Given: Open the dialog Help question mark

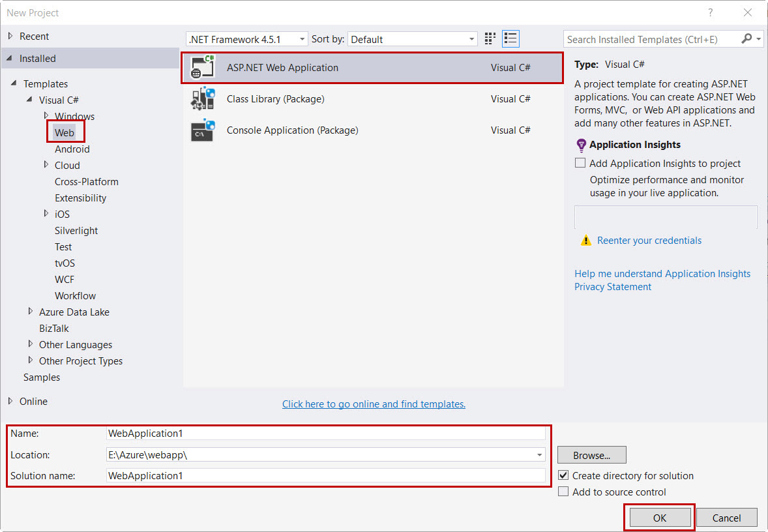Looking at the screenshot, I should (710, 13).
